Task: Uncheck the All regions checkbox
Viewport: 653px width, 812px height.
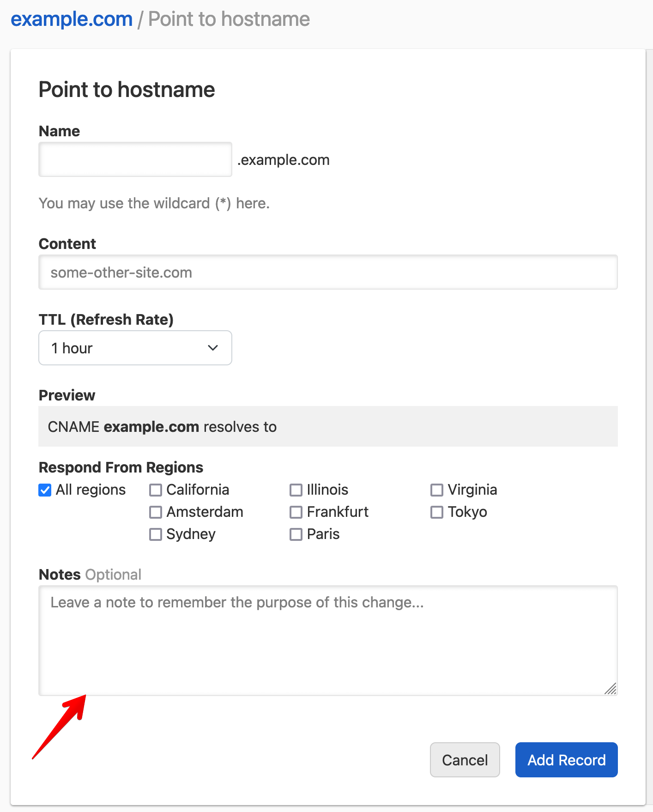Action: tap(45, 490)
